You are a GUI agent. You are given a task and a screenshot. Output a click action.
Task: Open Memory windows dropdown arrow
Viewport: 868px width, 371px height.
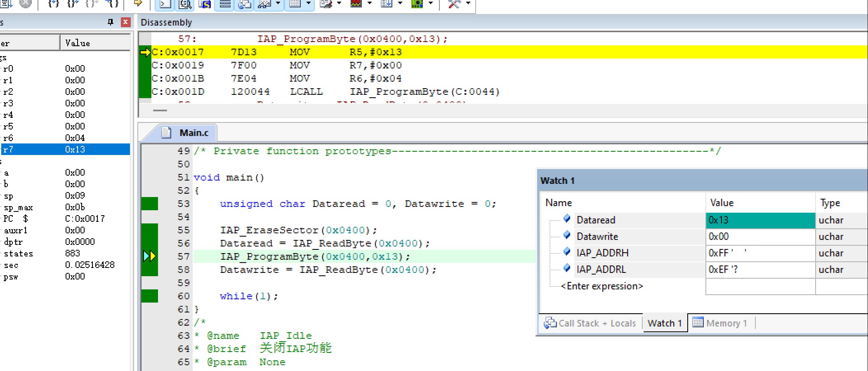tap(309, 3)
